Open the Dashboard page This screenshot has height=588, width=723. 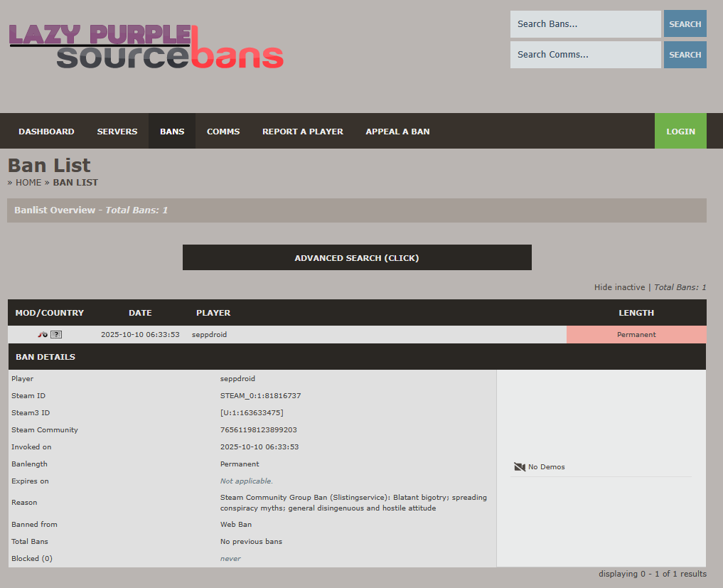point(46,132)
